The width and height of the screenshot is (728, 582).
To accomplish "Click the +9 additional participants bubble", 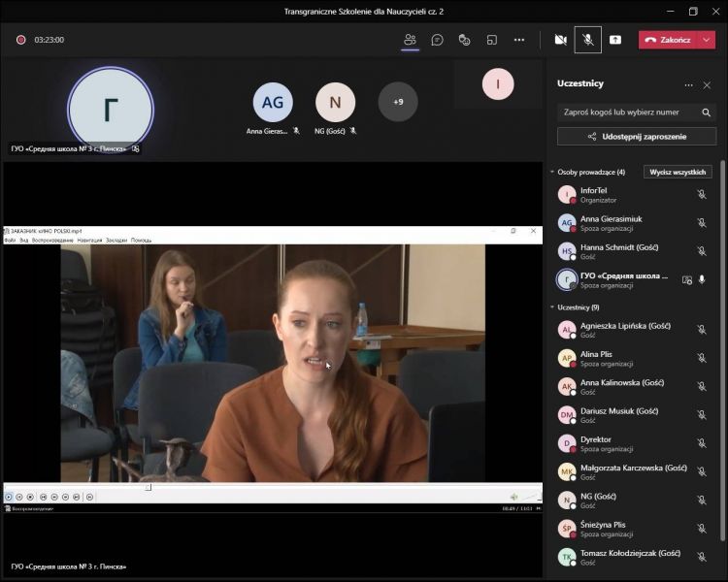I will click(398, 102).
